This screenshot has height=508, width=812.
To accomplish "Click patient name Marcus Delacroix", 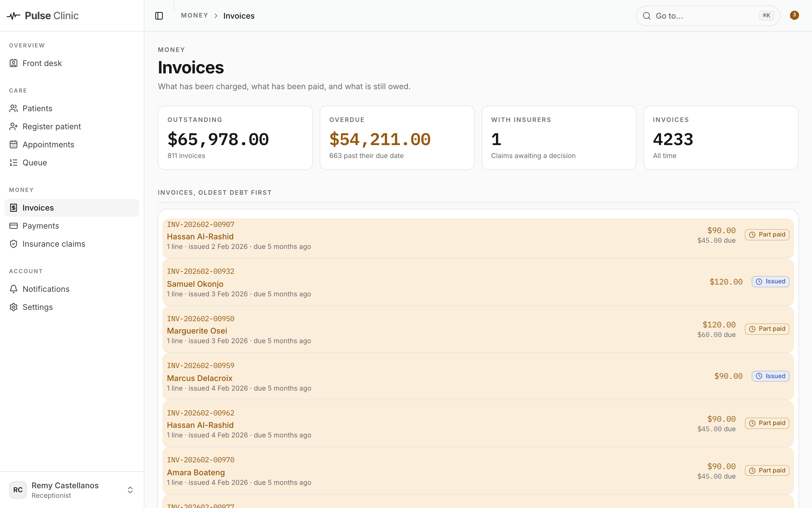I will pos(200,378).
